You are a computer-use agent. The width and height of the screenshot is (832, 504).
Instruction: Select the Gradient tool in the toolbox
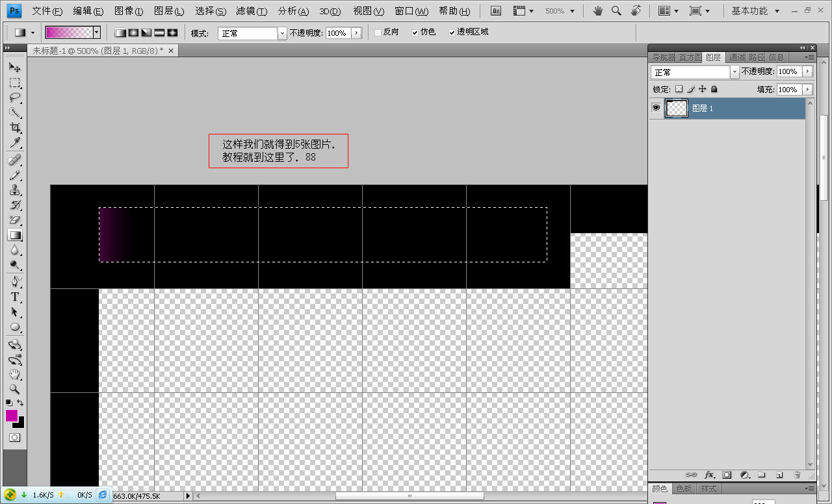point(15,235)
